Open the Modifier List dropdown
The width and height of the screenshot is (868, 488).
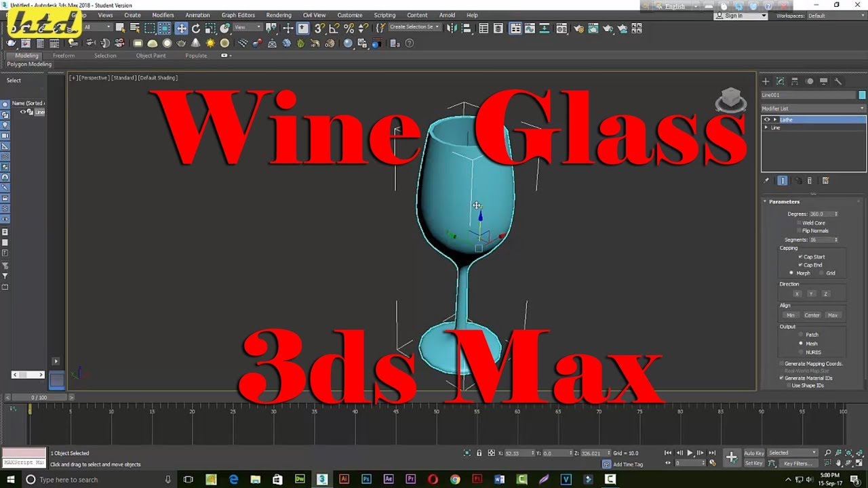pos(813,108)
